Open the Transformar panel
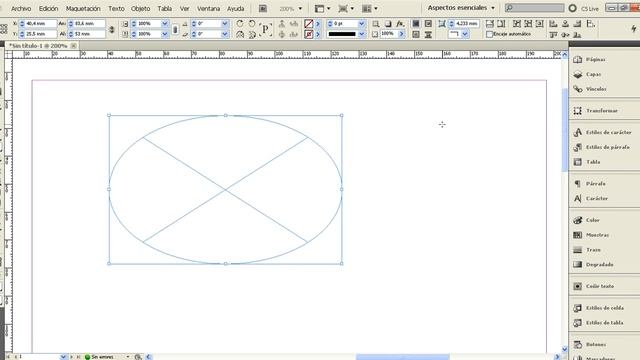640x360 pixels. [595, 111]
